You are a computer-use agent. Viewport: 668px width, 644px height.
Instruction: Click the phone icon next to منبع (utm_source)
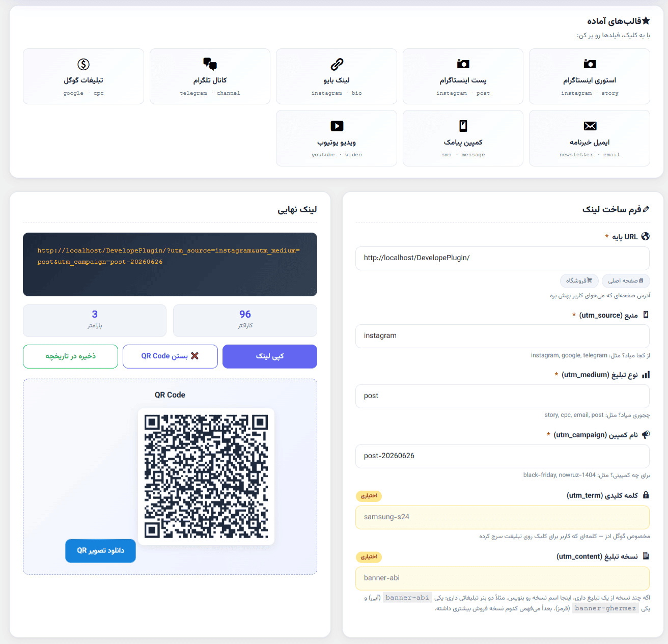point(646,315)
